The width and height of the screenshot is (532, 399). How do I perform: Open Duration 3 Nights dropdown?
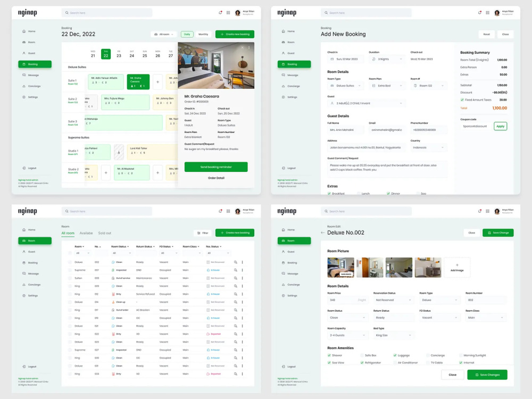point(387,59)
